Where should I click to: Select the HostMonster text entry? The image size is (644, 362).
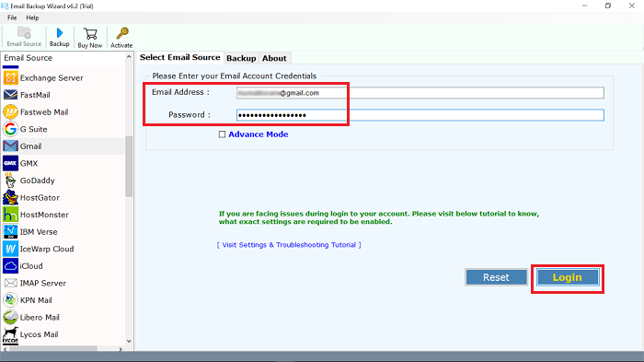point(44,215)
